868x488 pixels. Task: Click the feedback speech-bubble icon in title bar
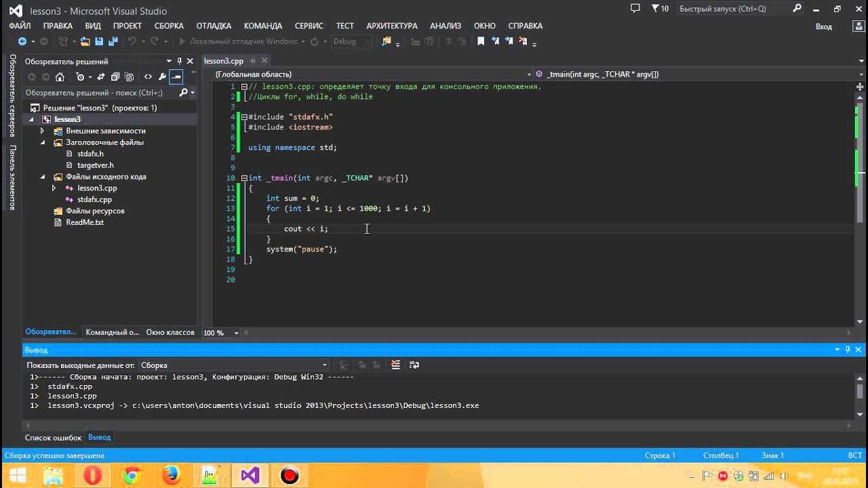point(635,9)
